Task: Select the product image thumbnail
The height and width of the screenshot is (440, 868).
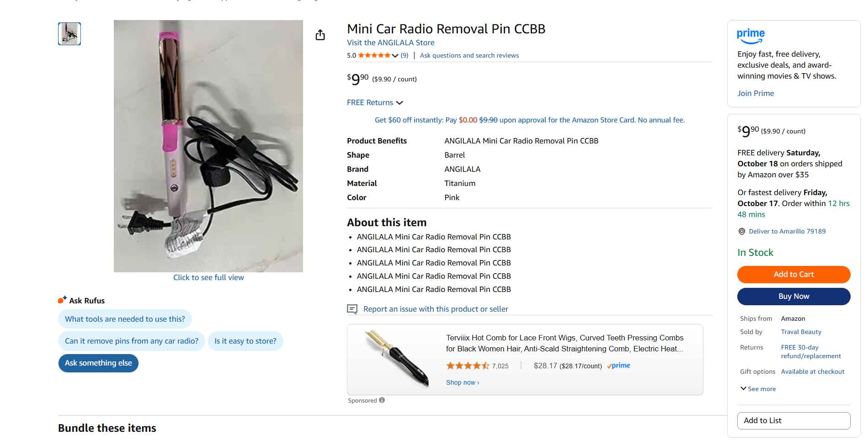Action: coord(69,34)
